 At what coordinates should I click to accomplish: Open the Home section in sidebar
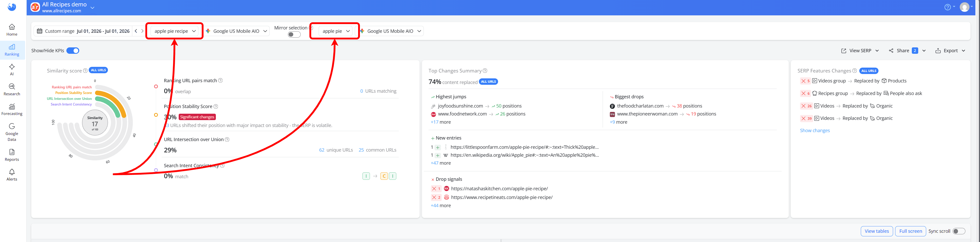[12, 30]
